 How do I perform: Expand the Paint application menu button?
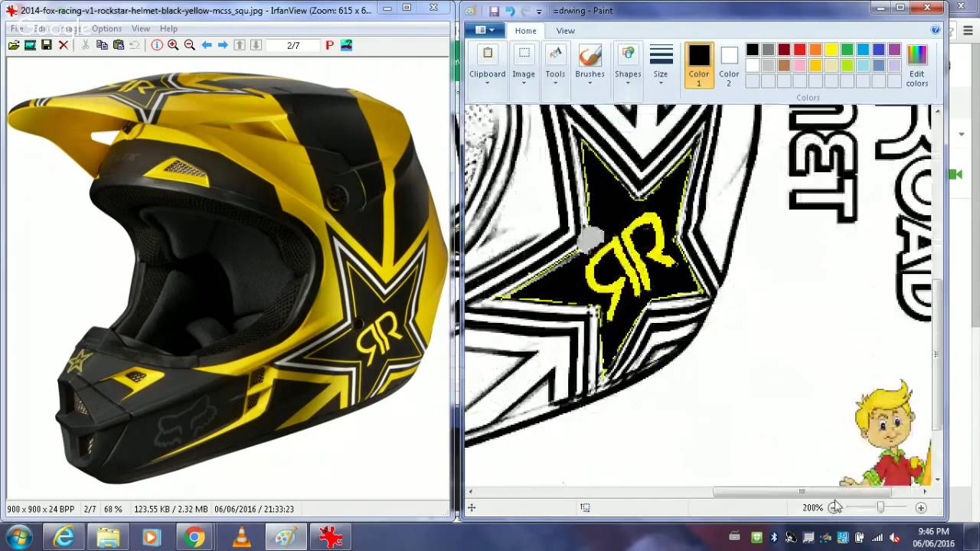pos(484,29)
